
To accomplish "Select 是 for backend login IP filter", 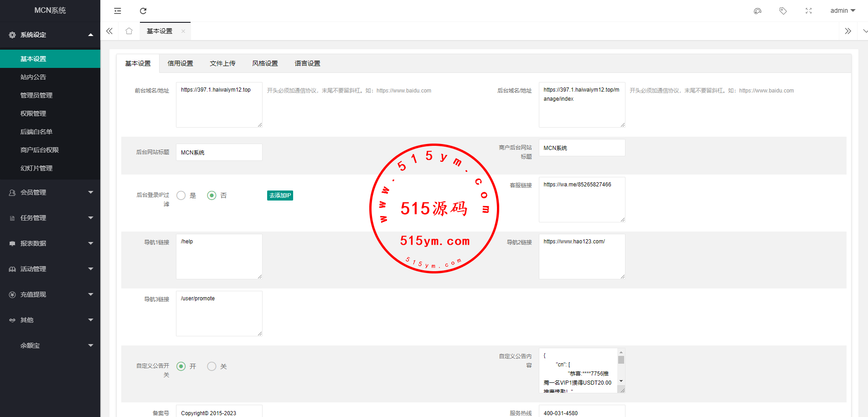I will click(x=181, y=196).
